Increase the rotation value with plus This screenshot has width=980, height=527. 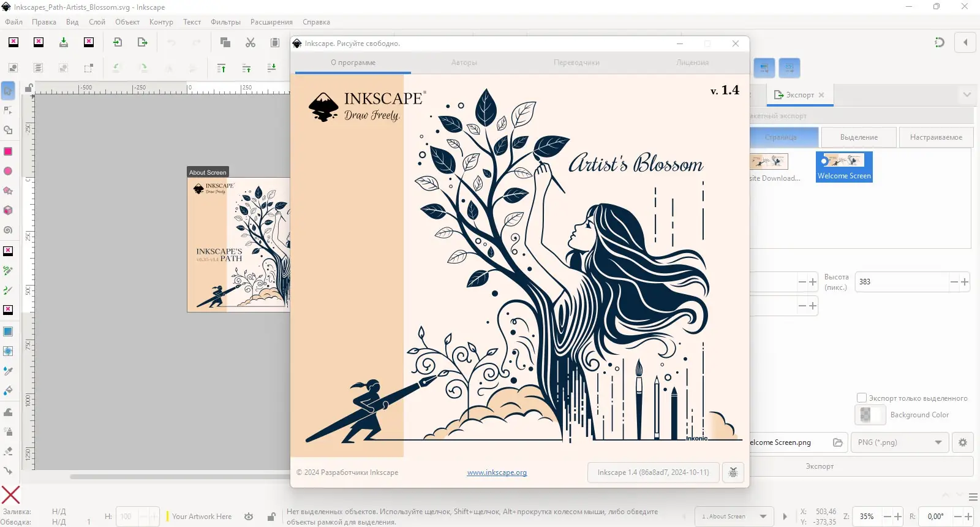968,517
